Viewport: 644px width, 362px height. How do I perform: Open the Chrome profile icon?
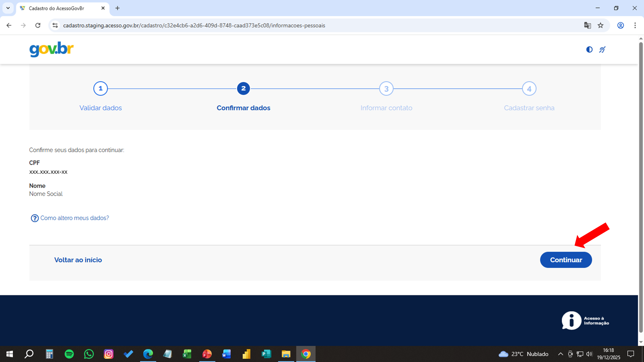(620, 25)
